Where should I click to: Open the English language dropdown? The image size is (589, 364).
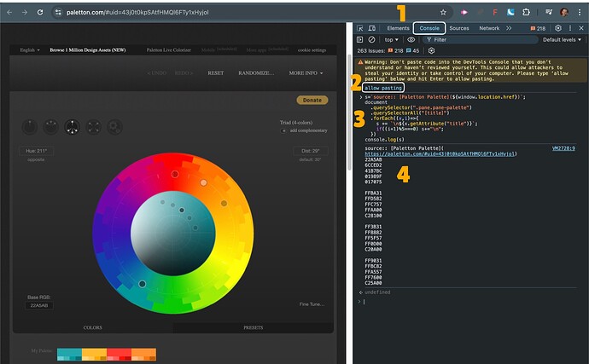[30, 50]
